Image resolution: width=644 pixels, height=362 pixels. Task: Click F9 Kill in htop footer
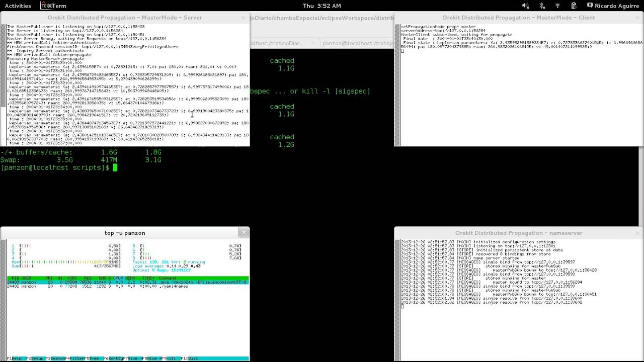click(171, 358)
